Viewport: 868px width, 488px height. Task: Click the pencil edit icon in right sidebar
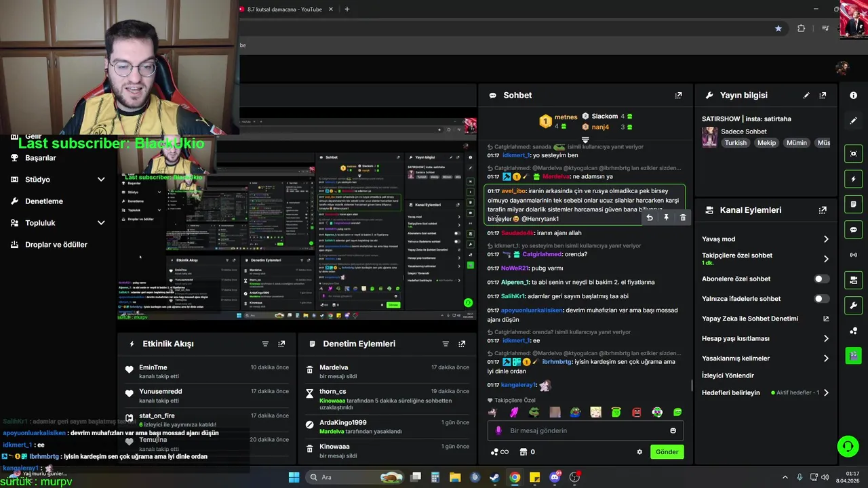tap(853, 121)
